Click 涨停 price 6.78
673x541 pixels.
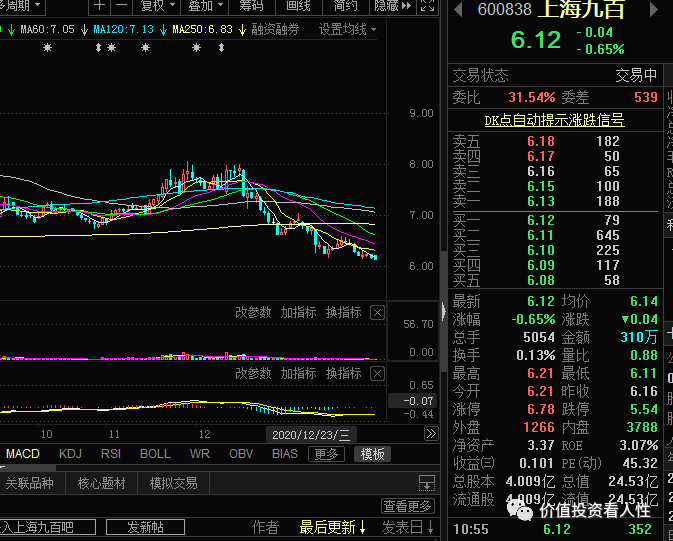(541, 409)
